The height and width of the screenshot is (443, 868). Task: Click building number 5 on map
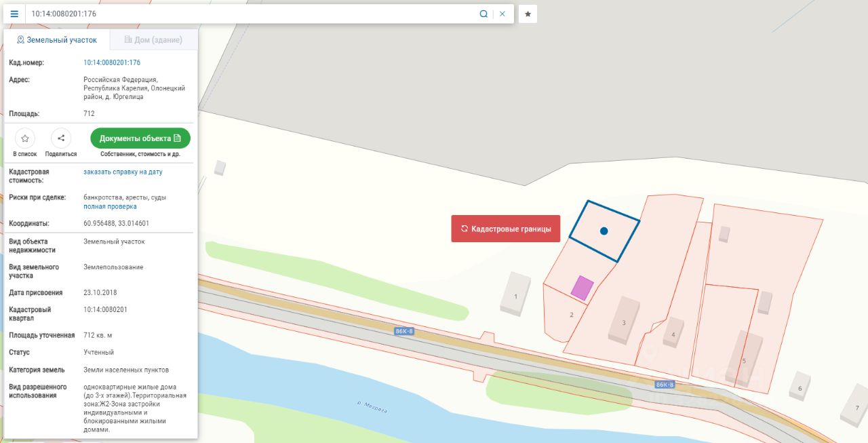[x=744, y=360]
